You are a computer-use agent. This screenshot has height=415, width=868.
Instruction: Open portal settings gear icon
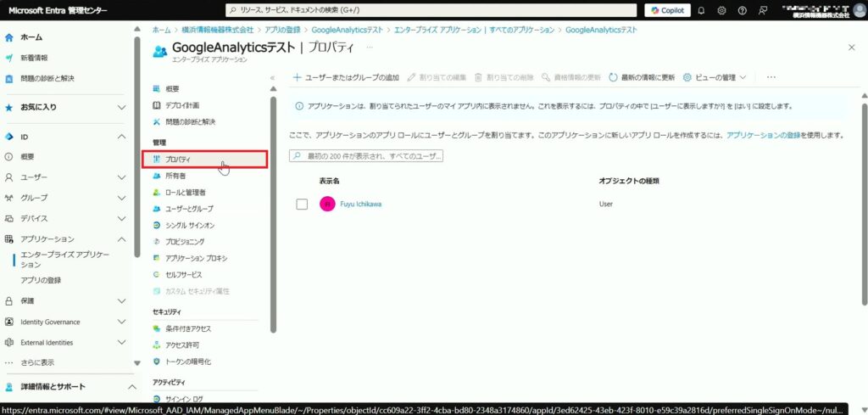pos(722,10)
